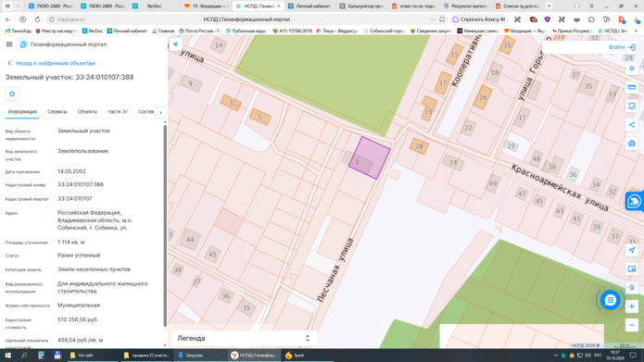Open the Calculator app in the taskbar
Viewport: 644px width, 362px height.
41,356
